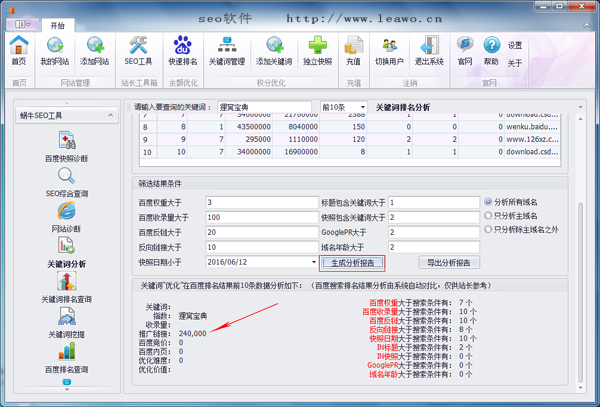Open 关键词挖掘 sidebar tool
This screenshot has height=407, width=600.
(67, 323)
